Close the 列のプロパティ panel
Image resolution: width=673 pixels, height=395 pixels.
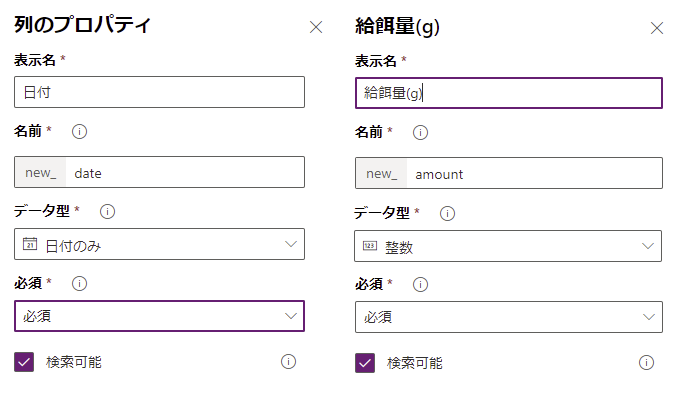pyautogui.click(x=316, y=27)
